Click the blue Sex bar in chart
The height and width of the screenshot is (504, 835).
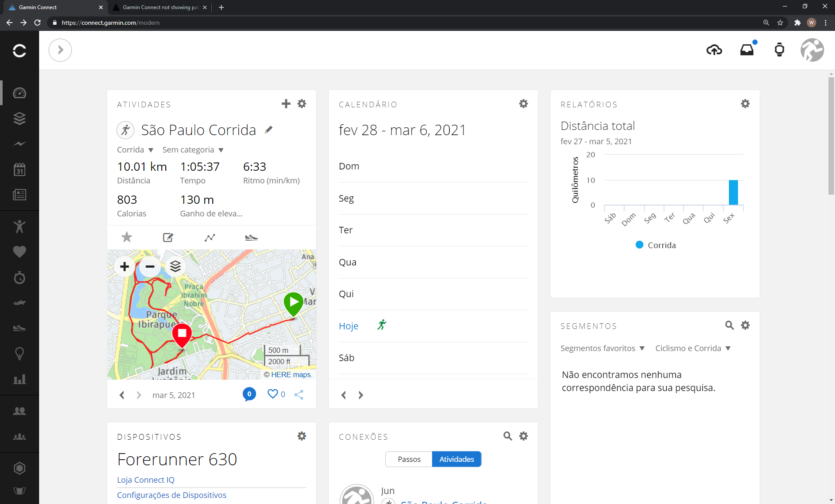[x=733, y=192]
